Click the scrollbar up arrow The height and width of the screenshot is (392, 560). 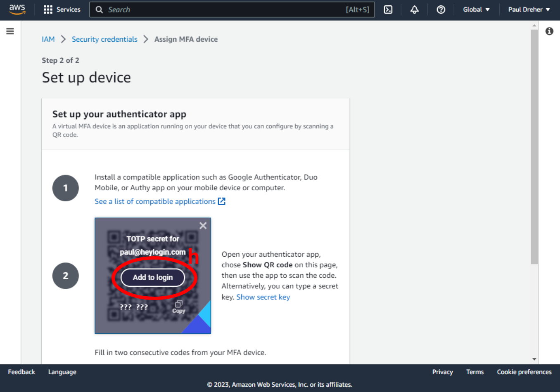534,26
